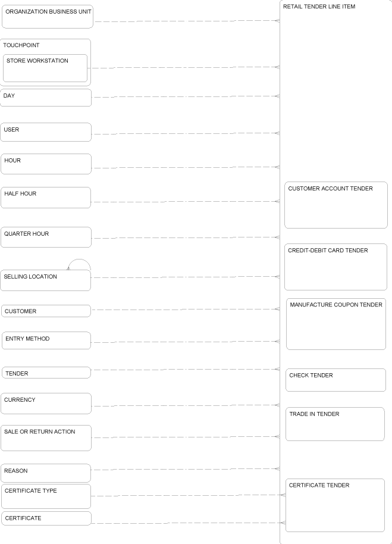This screenshot has height=544, width=392.
Task: Select the ORGANIZATION BUSINESS UNIT entity box
Action: click(48, 17)
